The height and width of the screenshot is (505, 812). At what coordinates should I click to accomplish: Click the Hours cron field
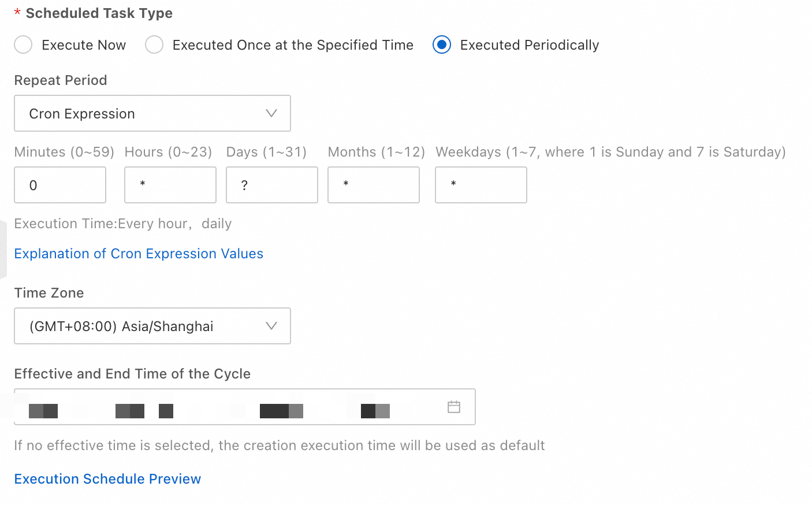pos(170,185)
